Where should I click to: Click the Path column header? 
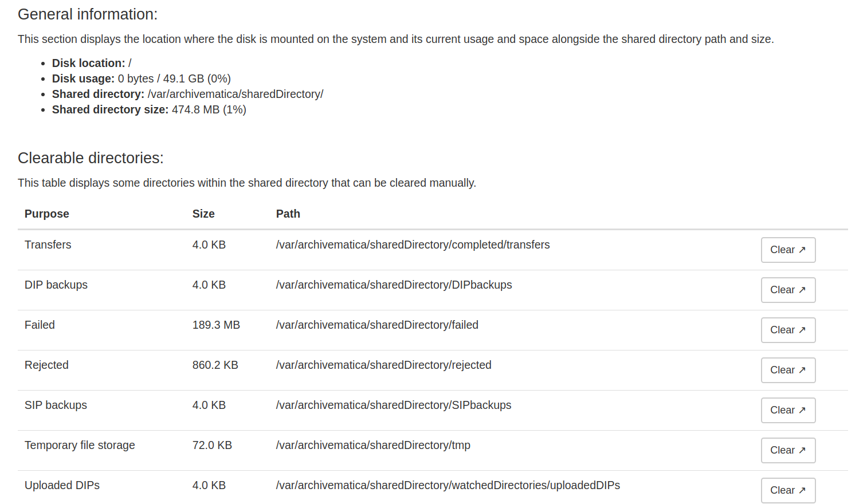point(288,214)
